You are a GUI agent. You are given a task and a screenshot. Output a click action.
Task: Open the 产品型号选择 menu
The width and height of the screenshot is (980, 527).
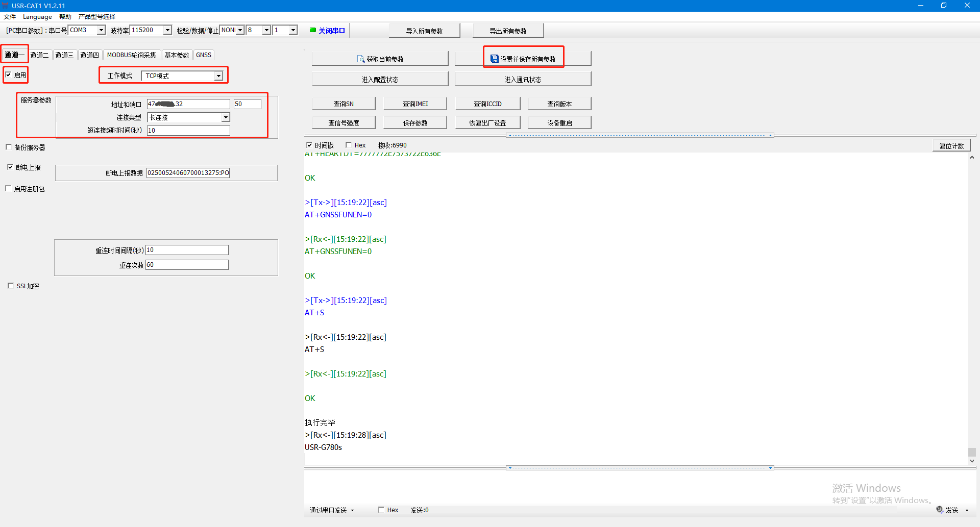click(97, 16)
